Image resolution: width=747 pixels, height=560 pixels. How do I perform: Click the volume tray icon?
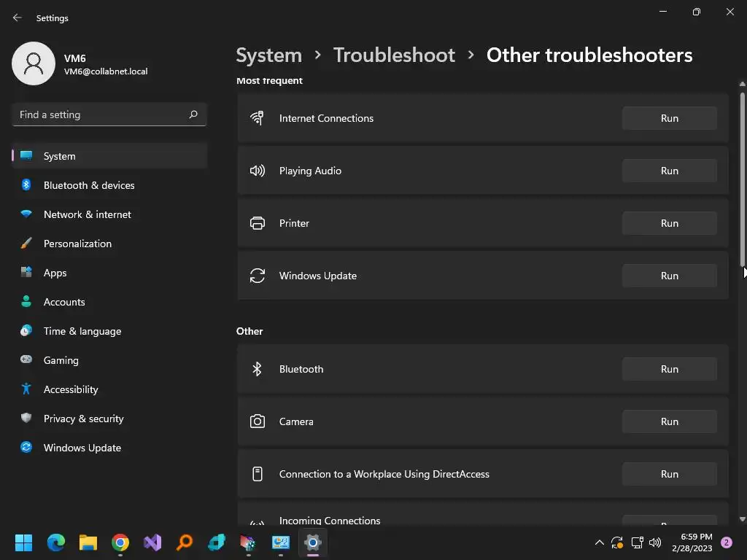(x=655, y=542)
